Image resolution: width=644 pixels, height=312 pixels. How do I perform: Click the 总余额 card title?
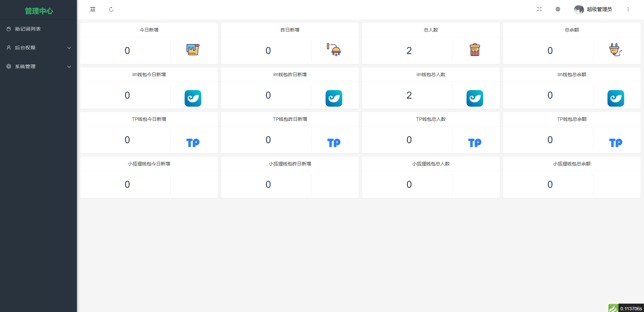click(x=572, y=30)
